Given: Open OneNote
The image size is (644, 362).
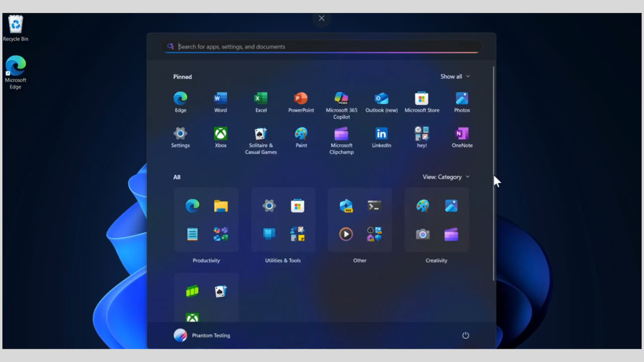Looking at the screenshot, I should coord(462,135).
